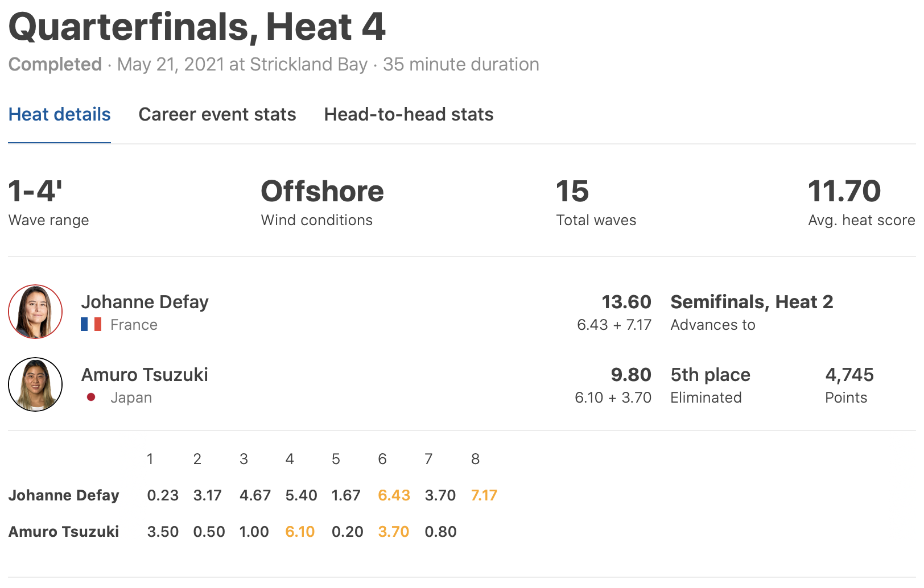This screenshot has width=924, height=588.
Task: Select Tsuzuki's highlighted 6.10 wave score
Action: 300,532
